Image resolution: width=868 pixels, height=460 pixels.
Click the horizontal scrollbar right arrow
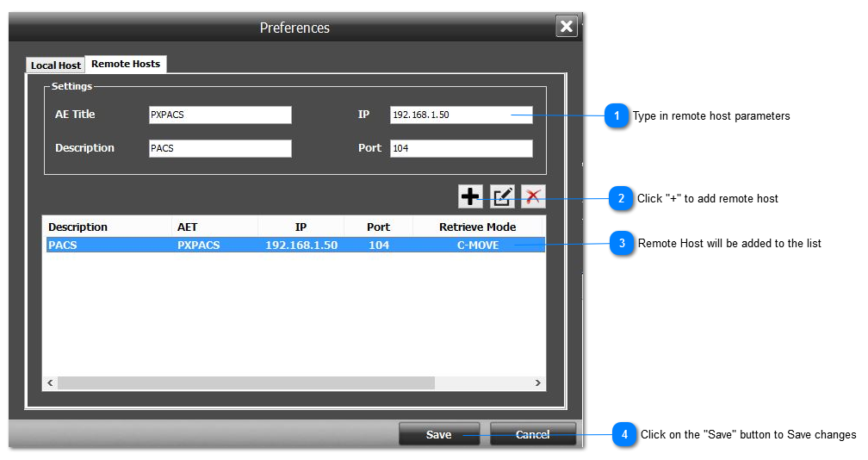click(537, 382)
